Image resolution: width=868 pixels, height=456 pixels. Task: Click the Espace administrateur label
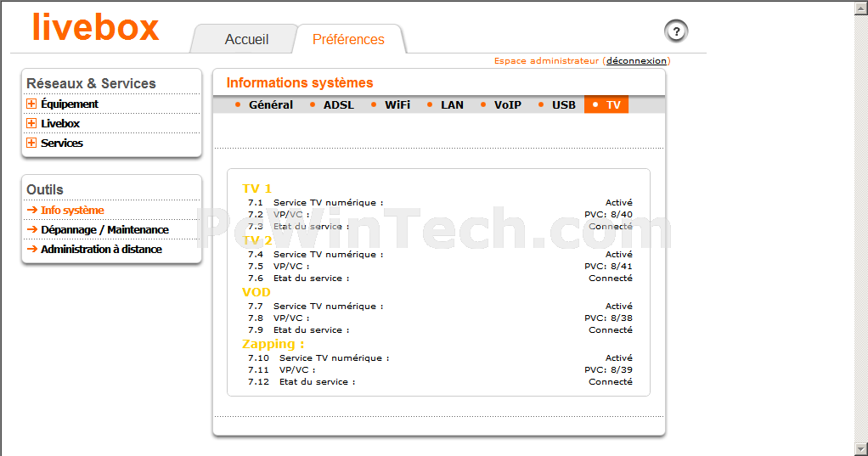546,61
